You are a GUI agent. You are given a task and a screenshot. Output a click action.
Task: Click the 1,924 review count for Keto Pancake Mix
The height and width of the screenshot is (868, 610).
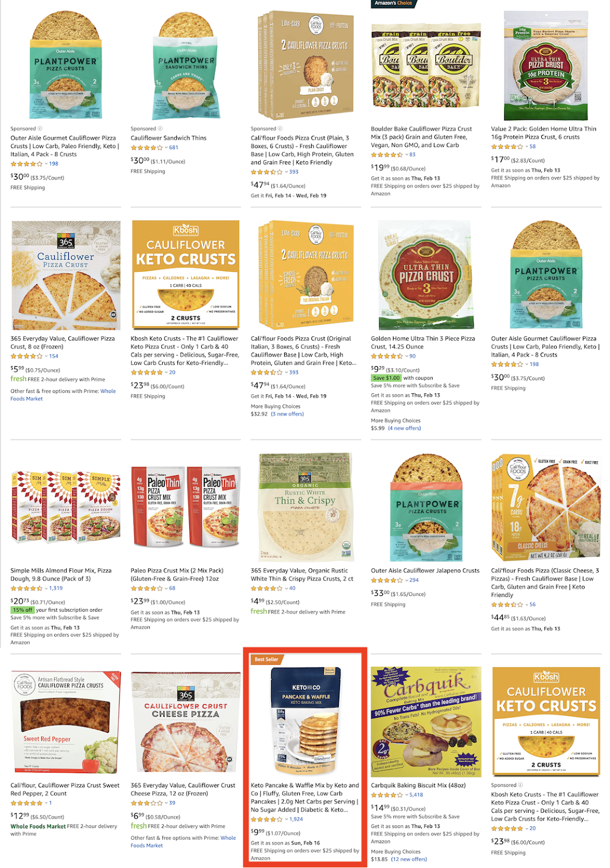296,819
